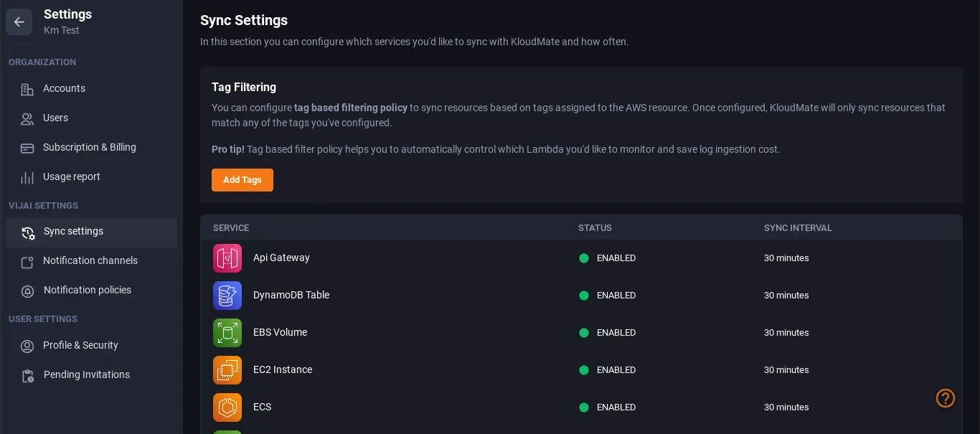Click 30 minutes interval for Api Gateway

pos(786,258)
